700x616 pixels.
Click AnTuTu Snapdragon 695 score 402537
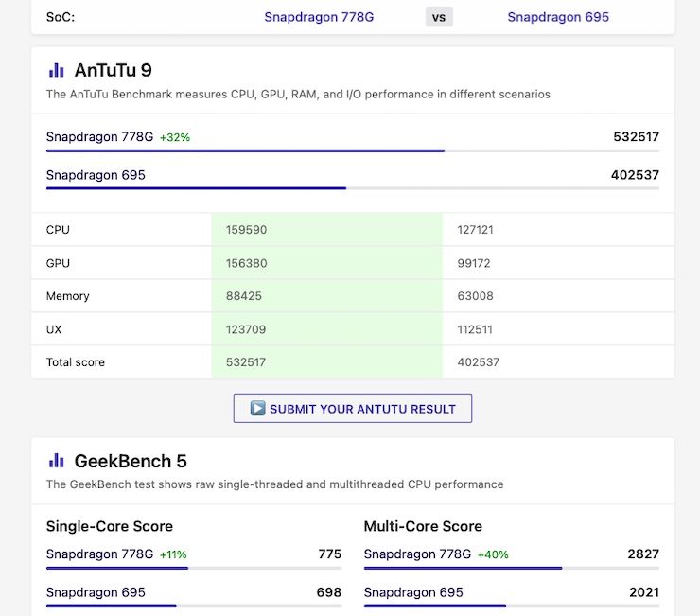pyautogui.click(x=635, y=175)
